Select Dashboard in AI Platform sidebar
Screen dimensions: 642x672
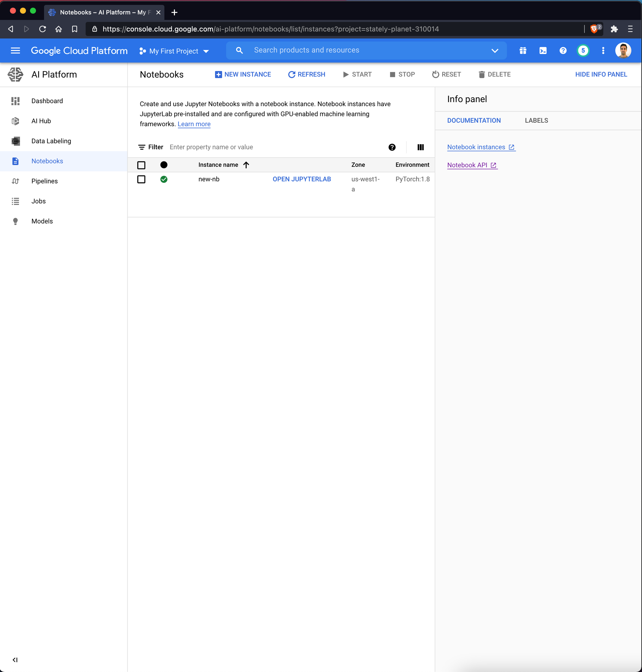click(x=47, y=101)
